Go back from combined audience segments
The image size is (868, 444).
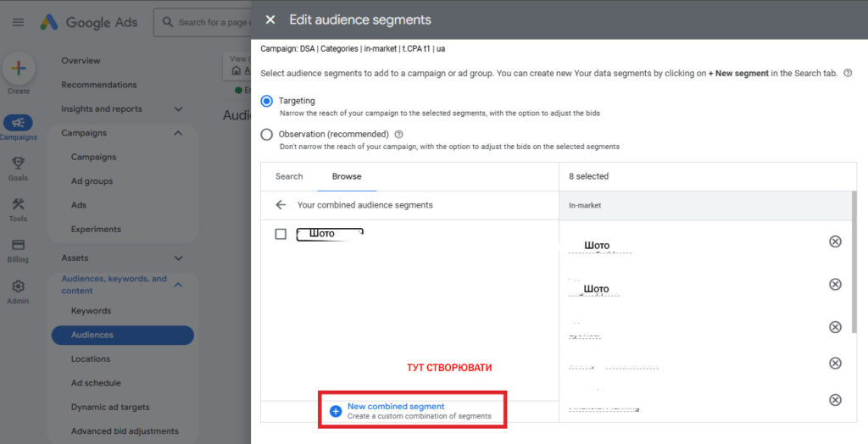(x=281, y=205)
